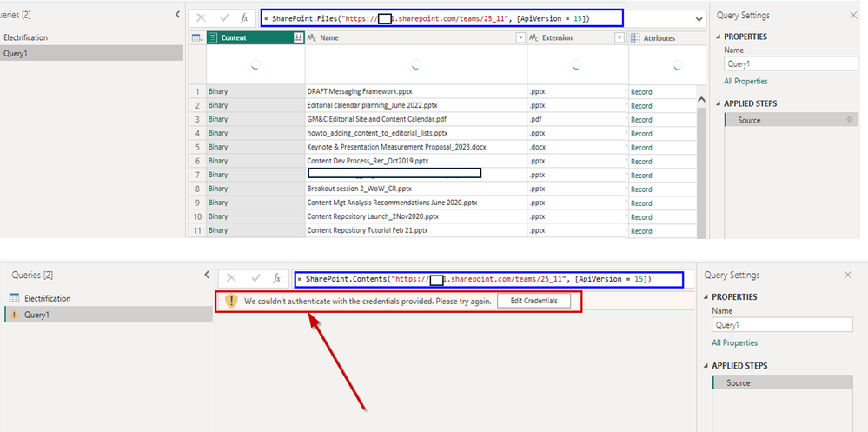Open the Extension column filter dropdown

(x=620, y=37)
